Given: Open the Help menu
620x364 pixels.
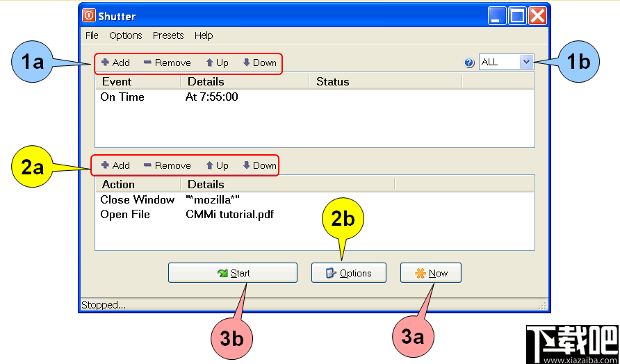Looking at the screenshot, I should 204,35.
